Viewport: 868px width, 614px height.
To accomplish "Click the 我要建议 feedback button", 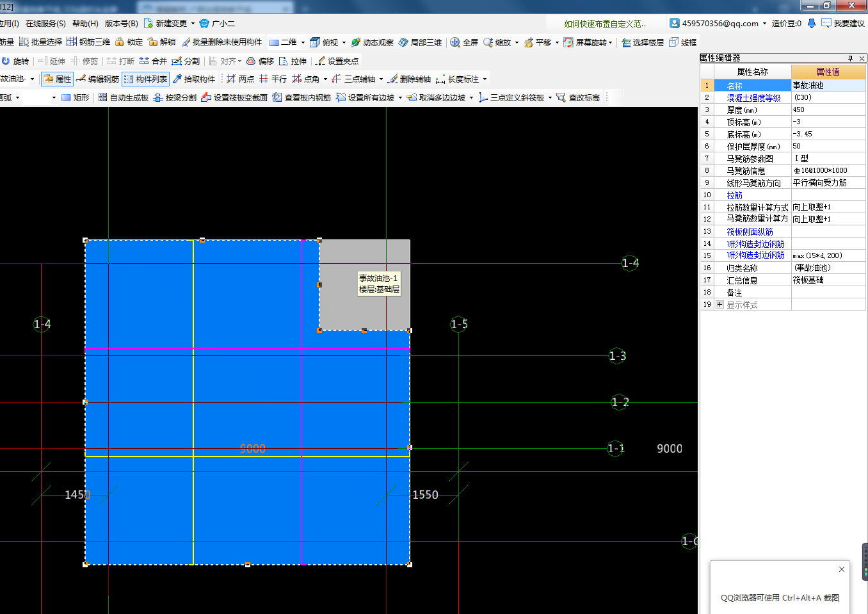I will 843,24.
